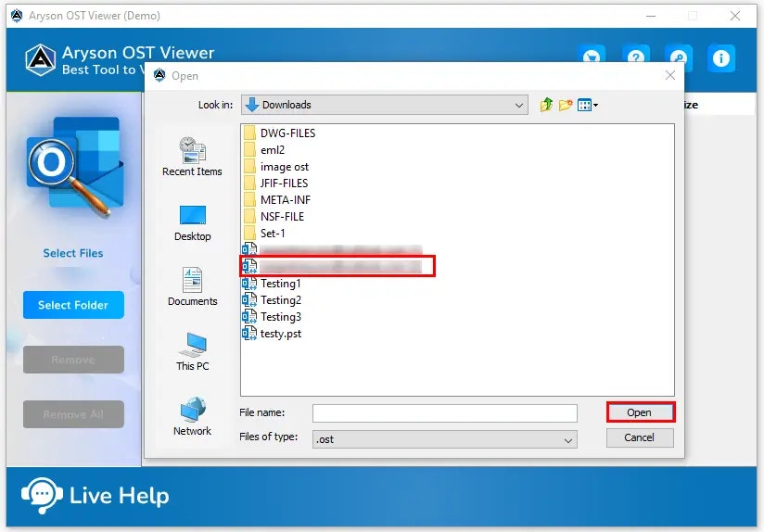This screenshot has height=532, width=764.
Task: Expand the Look in Downloads dropdown
Action: 385,105
